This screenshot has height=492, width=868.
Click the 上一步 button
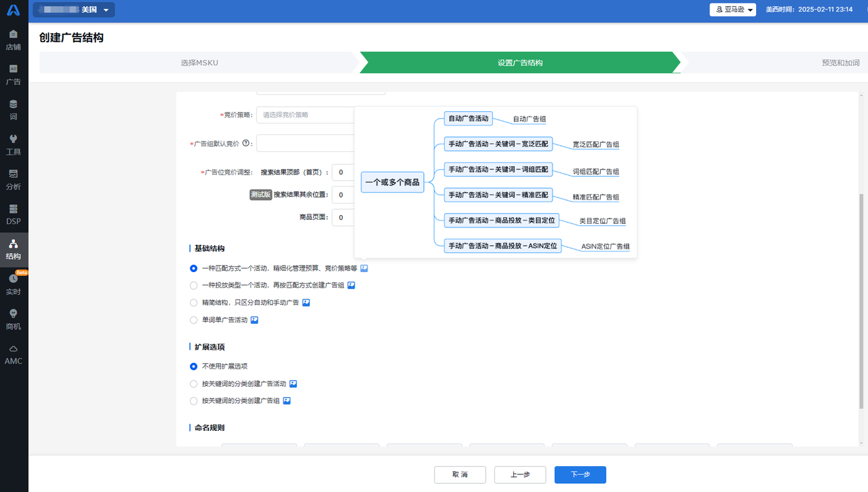point(520,474)
